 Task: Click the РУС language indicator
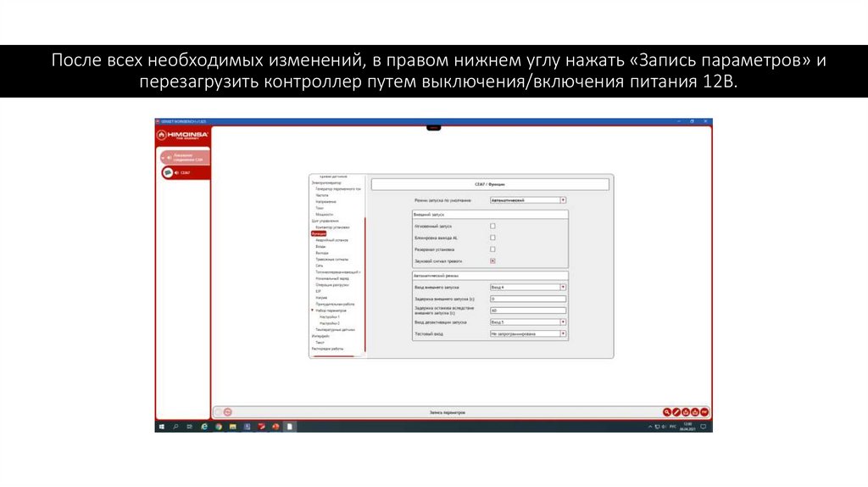coord(672,427)
